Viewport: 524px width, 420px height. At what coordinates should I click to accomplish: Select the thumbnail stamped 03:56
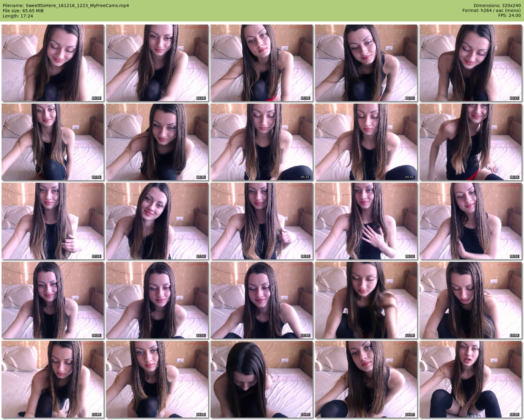pyautogui.click(x=52, y=142)
